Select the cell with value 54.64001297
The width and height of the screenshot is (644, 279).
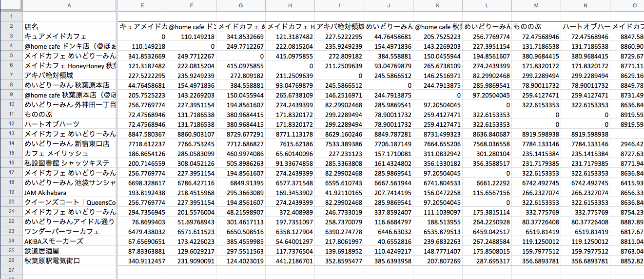(290, 241)
